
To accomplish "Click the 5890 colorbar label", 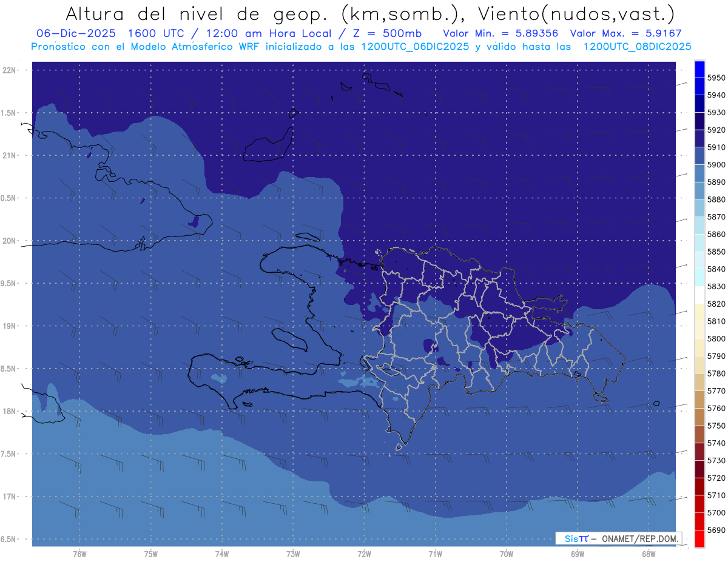I will [716, 182].
